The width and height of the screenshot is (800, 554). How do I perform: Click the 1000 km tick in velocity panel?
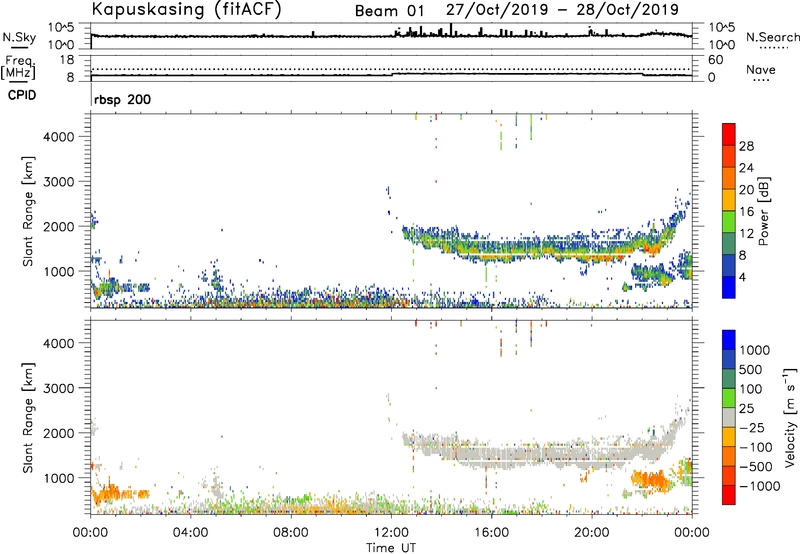pyautogui.click(x=58, y=478)
